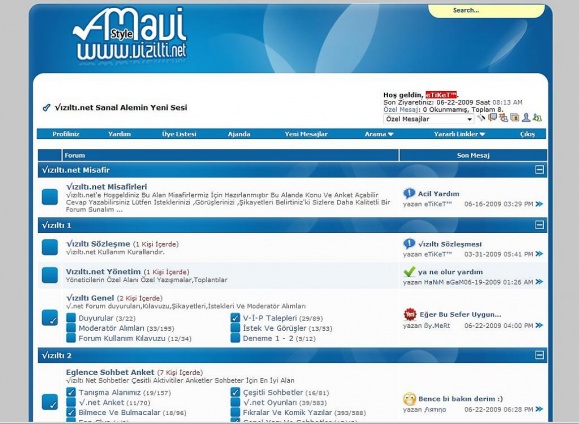Click the green checkmark icon beside ya ne olur yardım
The width and height of the screenshot is (579, 424).
pos(409,272)
